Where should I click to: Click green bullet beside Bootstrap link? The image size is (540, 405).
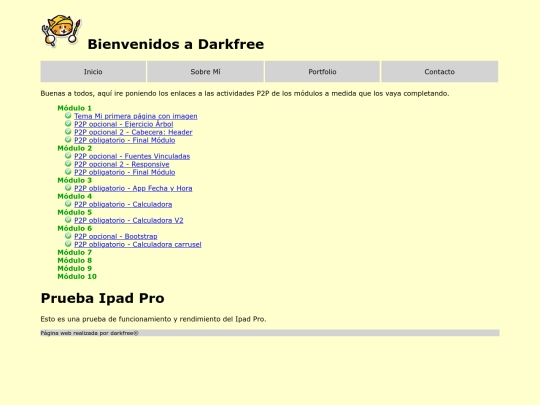point(68,236)
